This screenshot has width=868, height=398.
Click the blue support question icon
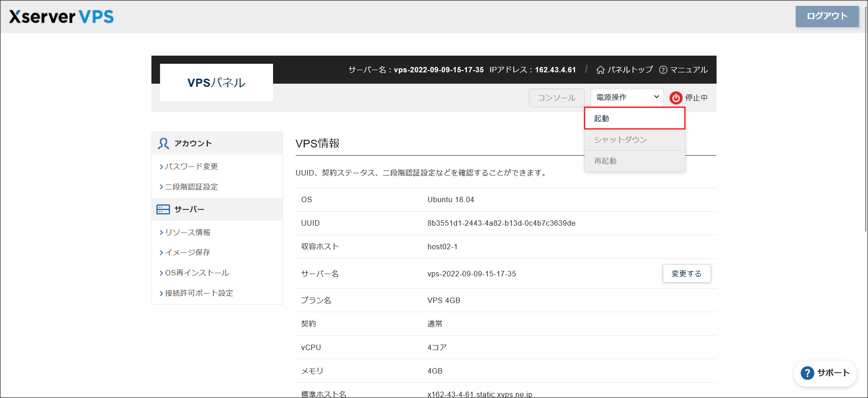pos(807,373)
